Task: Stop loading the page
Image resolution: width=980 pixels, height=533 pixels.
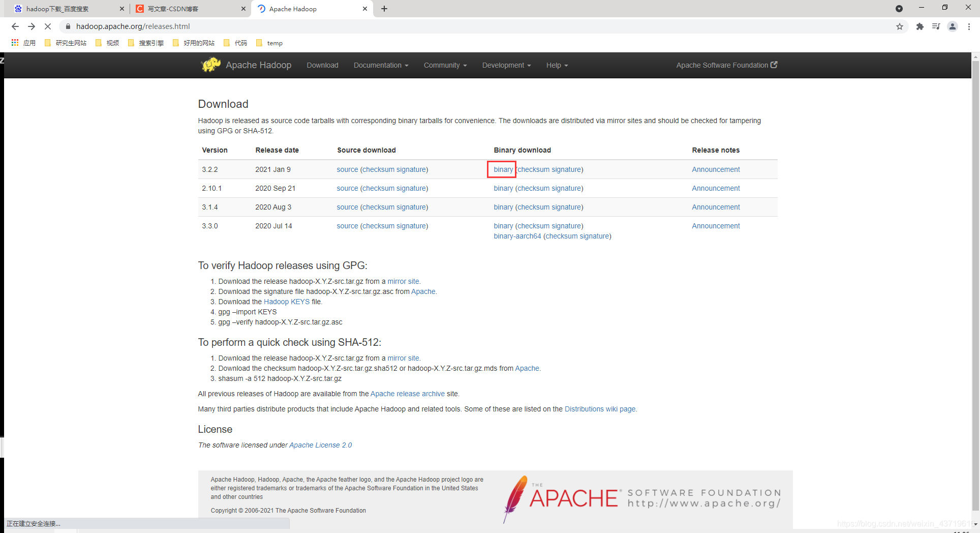Action: pyautogui.click(x=48, y=26)
